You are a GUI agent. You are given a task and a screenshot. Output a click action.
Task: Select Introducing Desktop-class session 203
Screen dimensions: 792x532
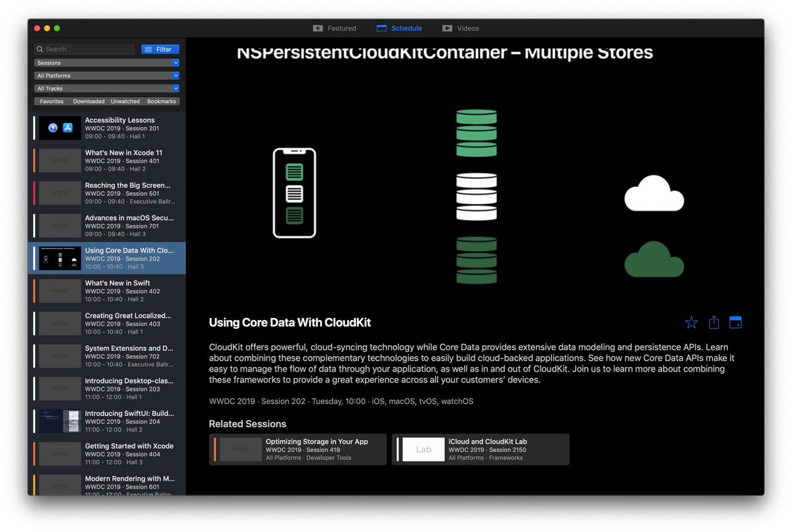108,389
